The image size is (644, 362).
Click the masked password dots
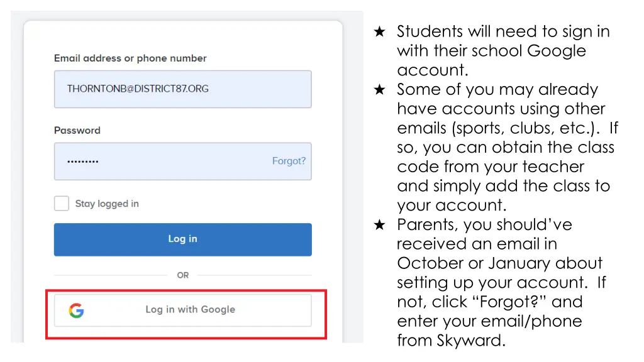pos(83,162)
